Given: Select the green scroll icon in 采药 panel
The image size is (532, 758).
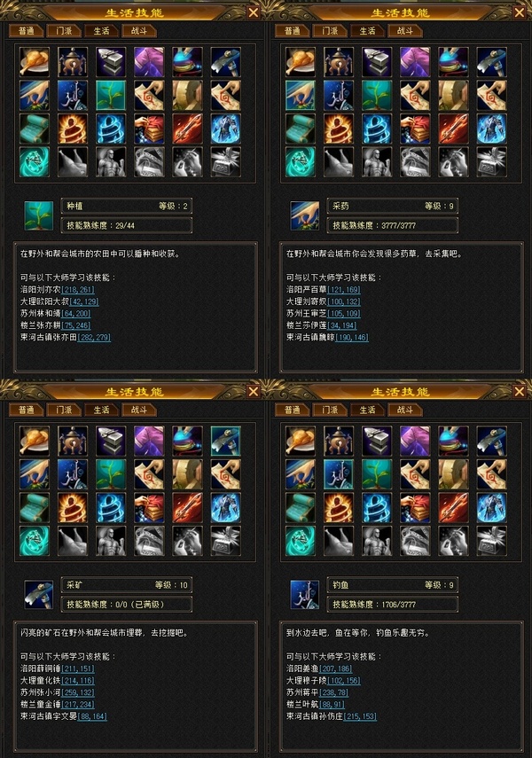Looking at the screenshot, I should pos(301,129).
